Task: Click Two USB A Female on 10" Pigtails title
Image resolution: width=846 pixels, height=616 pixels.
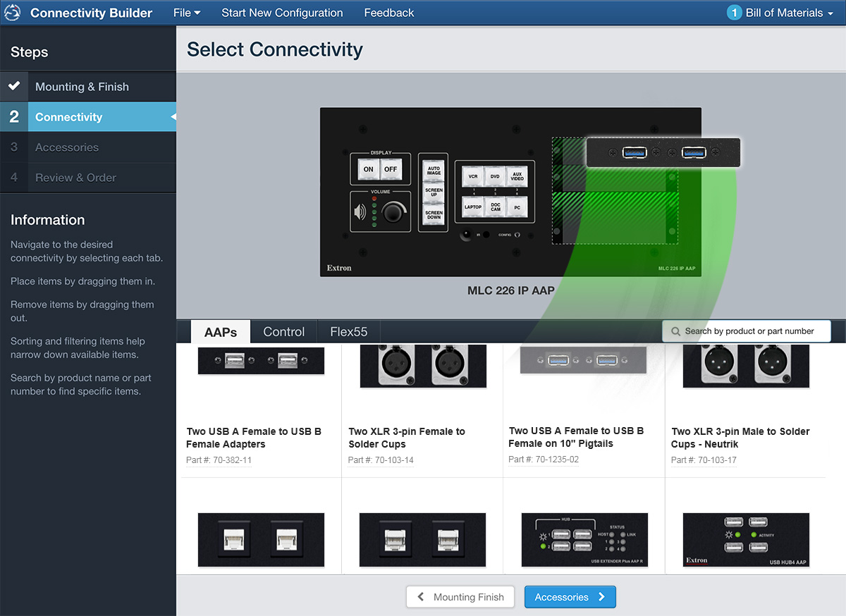Action: point(576,437)
